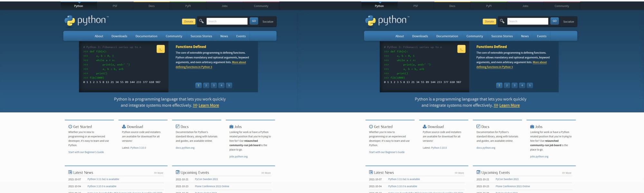Image resolution: width=644 pixels, height=193 pixels.
Task: Open Success Stories menu on left page
Action: click(x=201, y=36)
